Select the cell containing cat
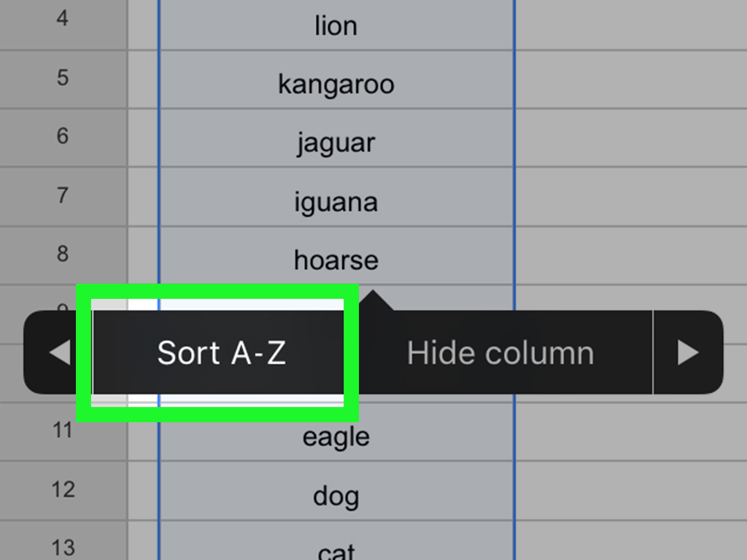The height and width of the screenshot is (560, 747). point(336,548)
